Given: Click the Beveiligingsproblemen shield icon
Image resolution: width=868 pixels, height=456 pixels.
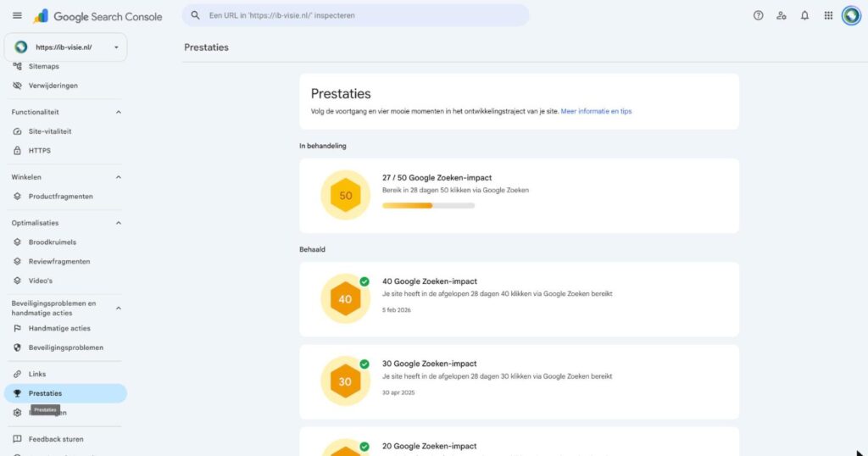Looking at the screenshot, I should 17,348.
